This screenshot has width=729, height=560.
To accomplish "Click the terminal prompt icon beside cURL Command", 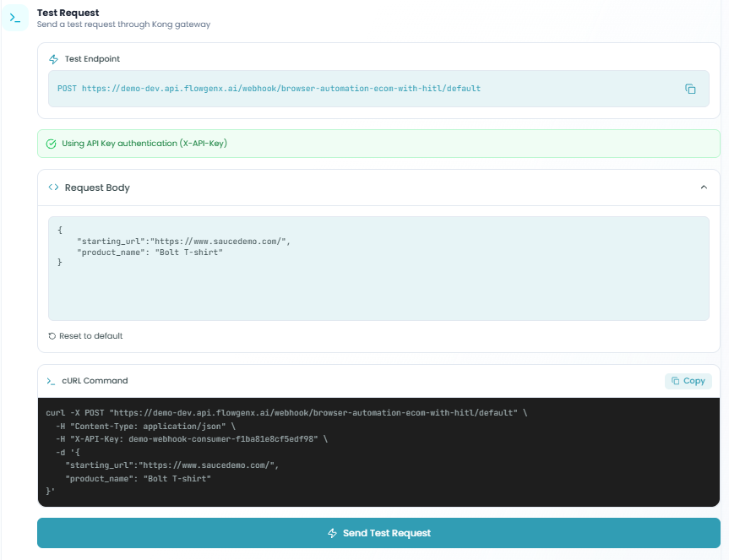I will click(51, 381).
